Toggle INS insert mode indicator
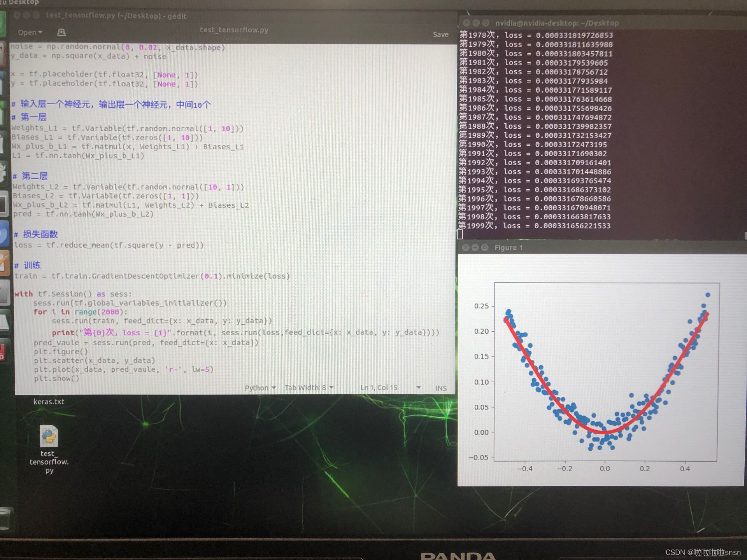The image size is (747, 560). pyautogui.click(x=441, y=388)
